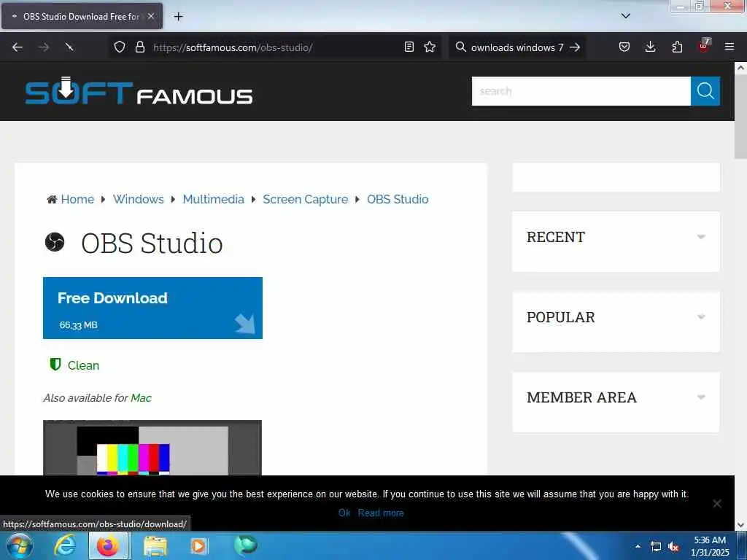
Task: Click the green globe taskbar app icon
Action: coord(246,545)
